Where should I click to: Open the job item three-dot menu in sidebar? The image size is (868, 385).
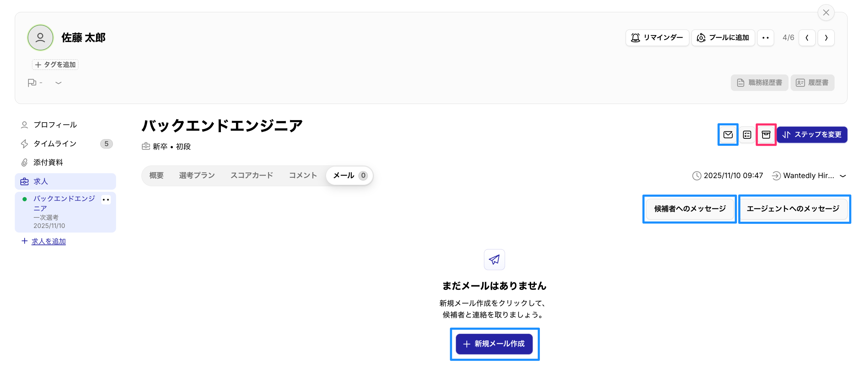[106, 200]
